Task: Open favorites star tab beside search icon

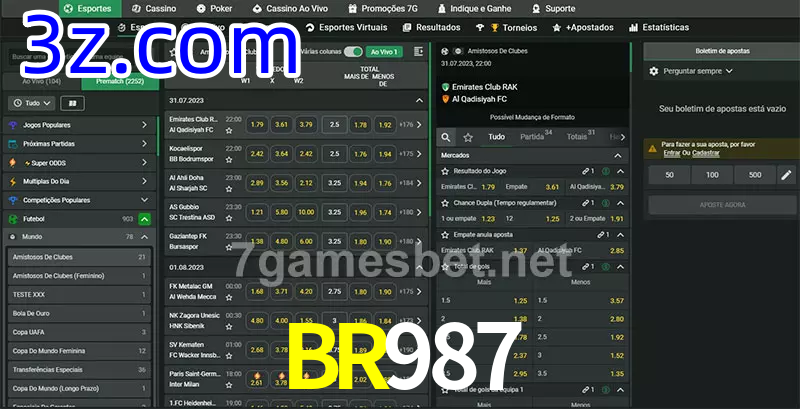Action: click(468, 137)
